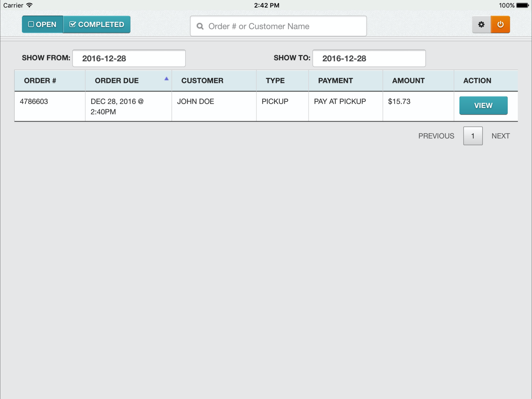Open the SHOW TO date picker

pos(369,58)
